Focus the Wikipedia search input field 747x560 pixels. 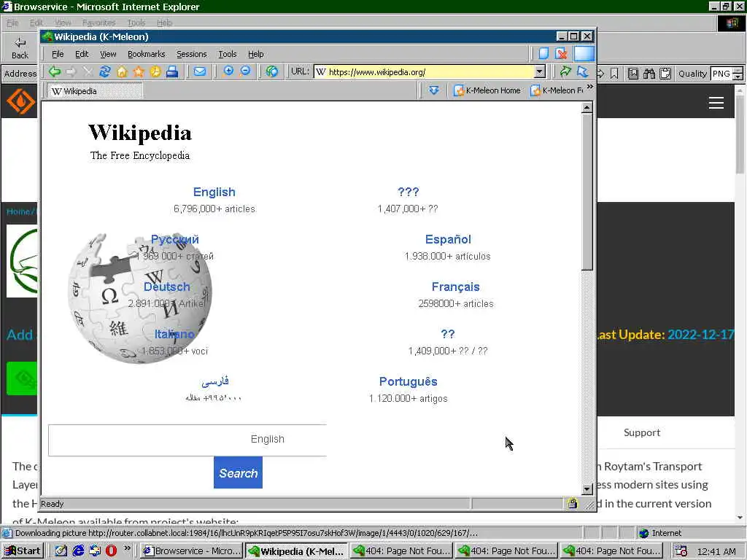tap(187, 440)
